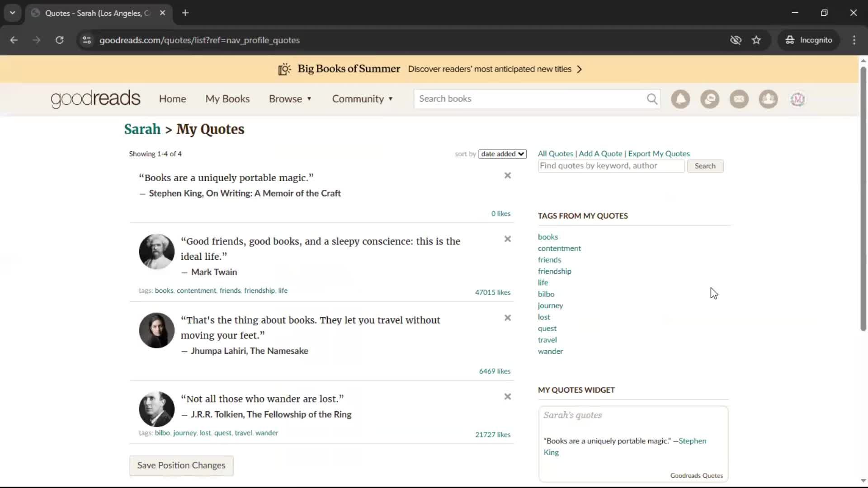View the 0 likes link

coord(500,214)
